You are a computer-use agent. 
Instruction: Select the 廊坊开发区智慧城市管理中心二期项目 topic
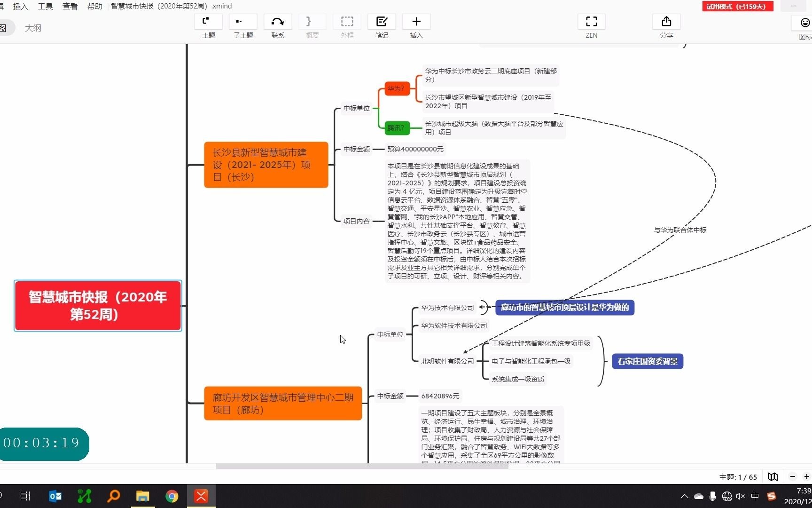tap(283, 403)
